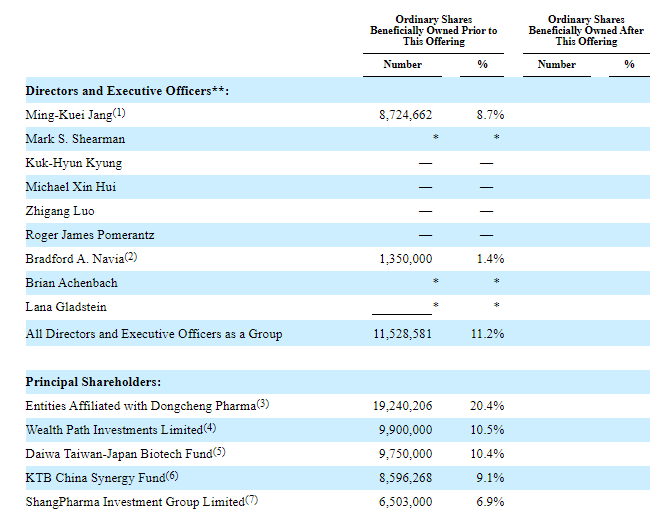Click footnote marker (6) beside KTB China Synergy Fund
The image size is (671, 516).
[x=172, y=476]
